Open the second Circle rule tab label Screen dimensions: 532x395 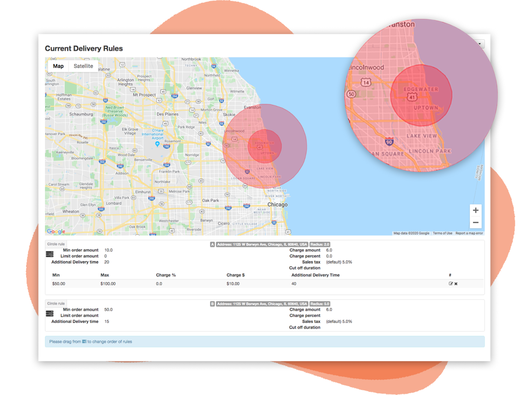point(56,303)
